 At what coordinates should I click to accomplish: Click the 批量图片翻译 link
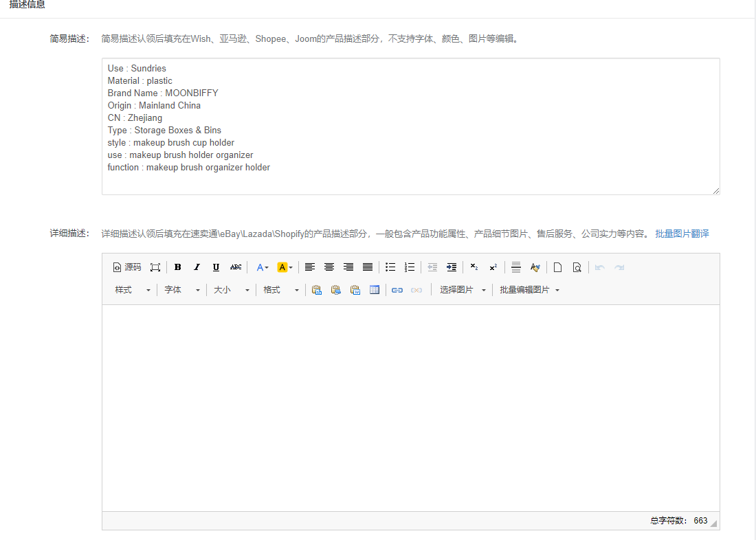682,234
